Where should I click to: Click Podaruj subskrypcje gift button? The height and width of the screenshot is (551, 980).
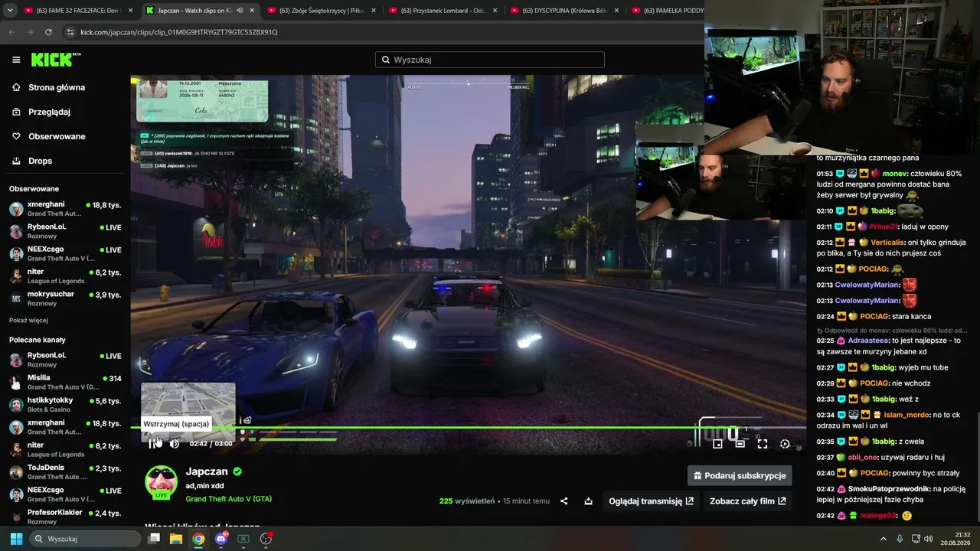(x=740, y=475)
